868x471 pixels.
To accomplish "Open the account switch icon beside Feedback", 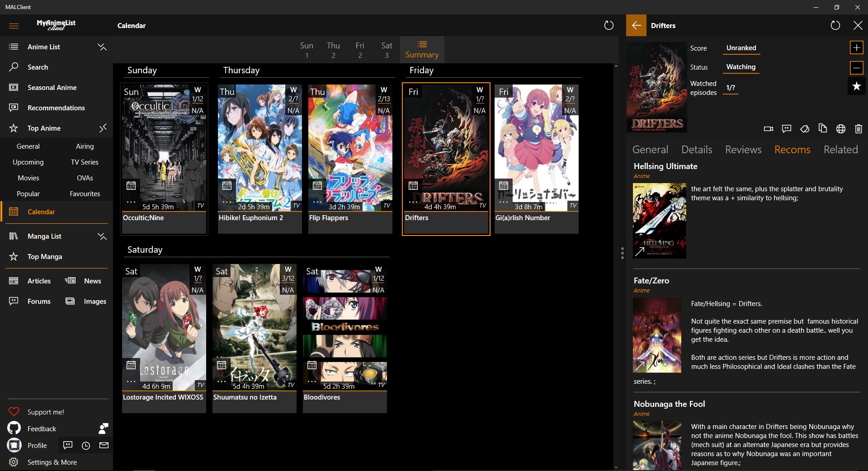I will point(104,428).
